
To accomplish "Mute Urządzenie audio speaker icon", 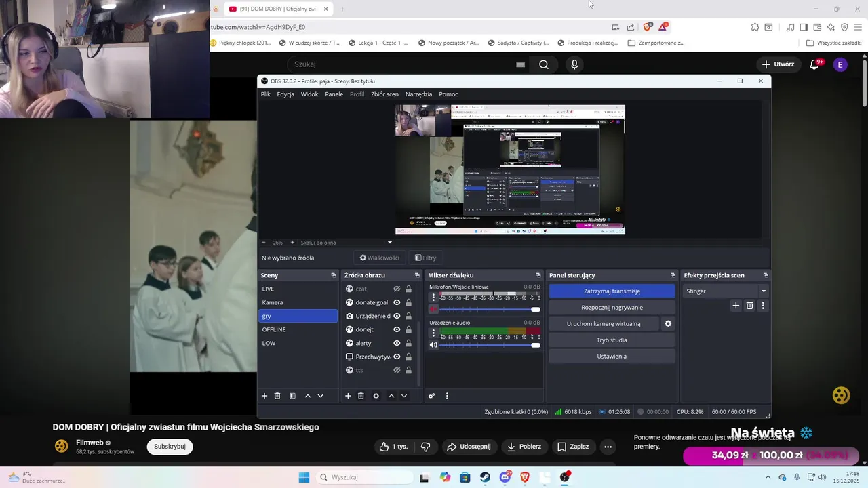I will pyautogui.click(x=433, y=345).
